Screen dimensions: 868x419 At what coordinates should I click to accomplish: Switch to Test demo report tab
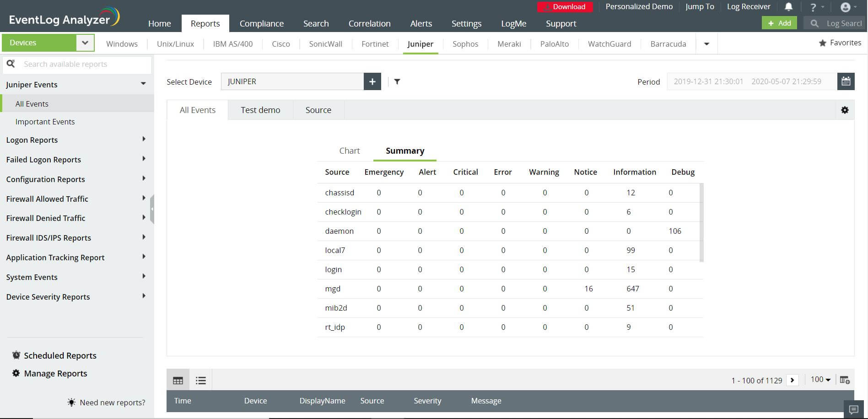pyautogui.click(x=260, y=110)
